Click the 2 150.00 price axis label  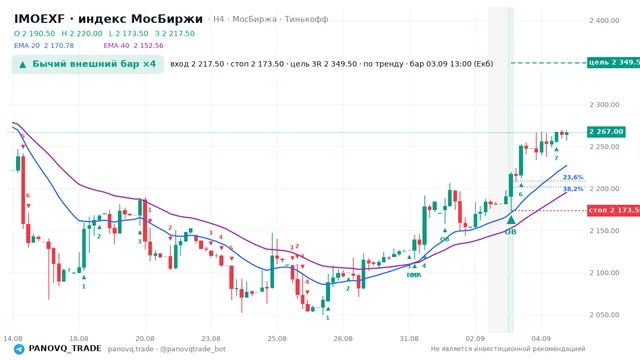click(x=604, y=231)
